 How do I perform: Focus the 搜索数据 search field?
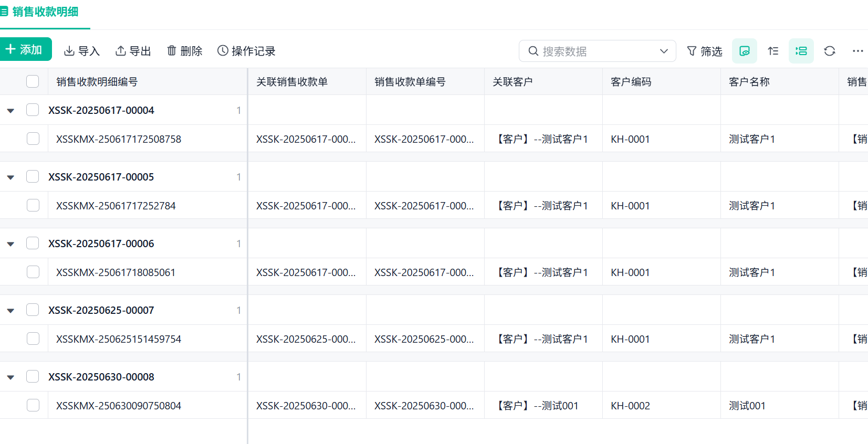[x=597, y=51]
